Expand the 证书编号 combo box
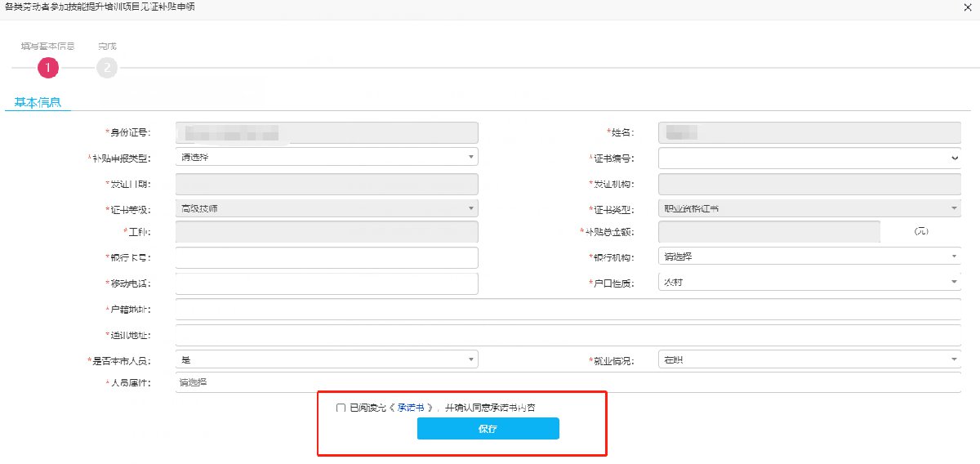This screenshot has width=980, height=464. [808, 157]
